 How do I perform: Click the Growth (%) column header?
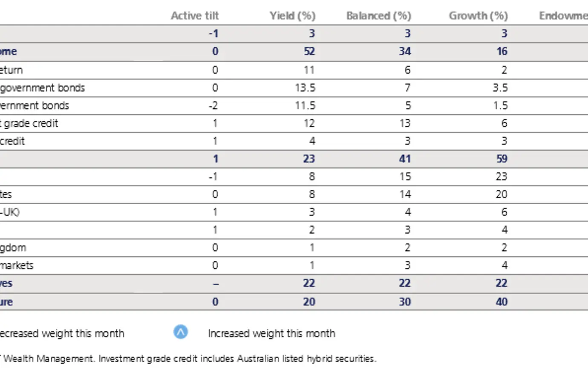pyautogui.click(x=478, y=16)
